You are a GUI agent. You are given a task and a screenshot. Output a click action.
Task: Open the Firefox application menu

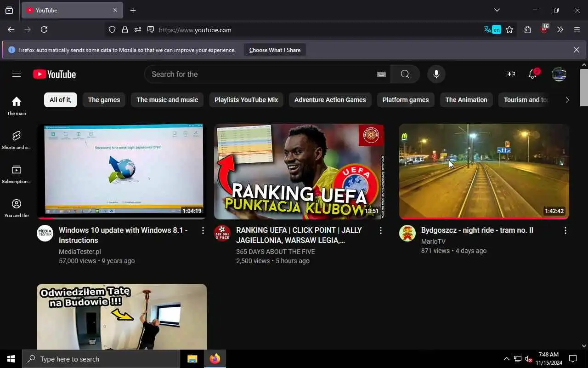pyautogui.click(x=577, y=29)
